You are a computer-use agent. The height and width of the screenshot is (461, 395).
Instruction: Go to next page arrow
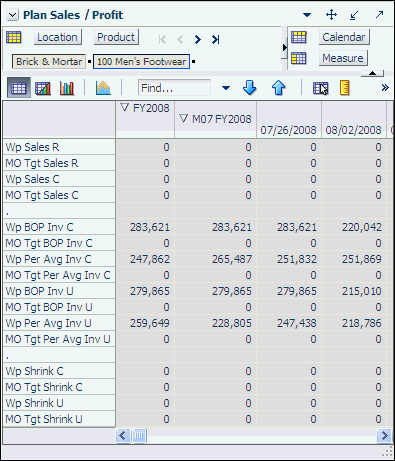coord(198,40)
